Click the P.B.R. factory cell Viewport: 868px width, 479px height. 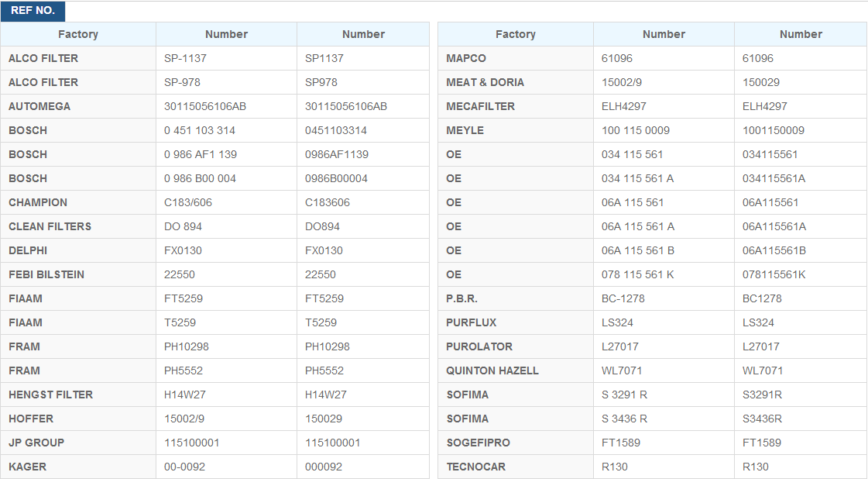pyautogui.click(x=516, y=298)
